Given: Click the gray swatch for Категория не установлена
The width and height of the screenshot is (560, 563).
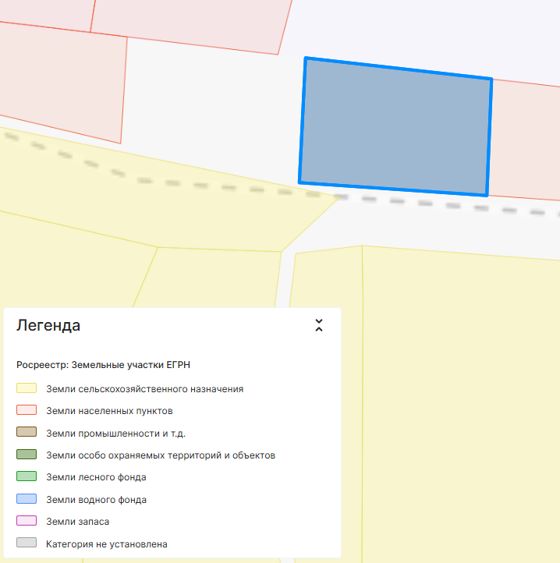Looking at the screenshot, I should (27, 543).
